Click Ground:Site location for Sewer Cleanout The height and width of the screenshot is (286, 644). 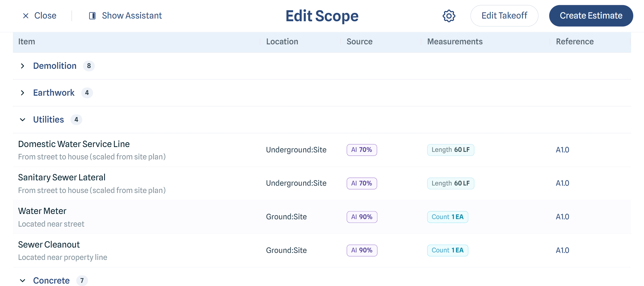point(286,250)
